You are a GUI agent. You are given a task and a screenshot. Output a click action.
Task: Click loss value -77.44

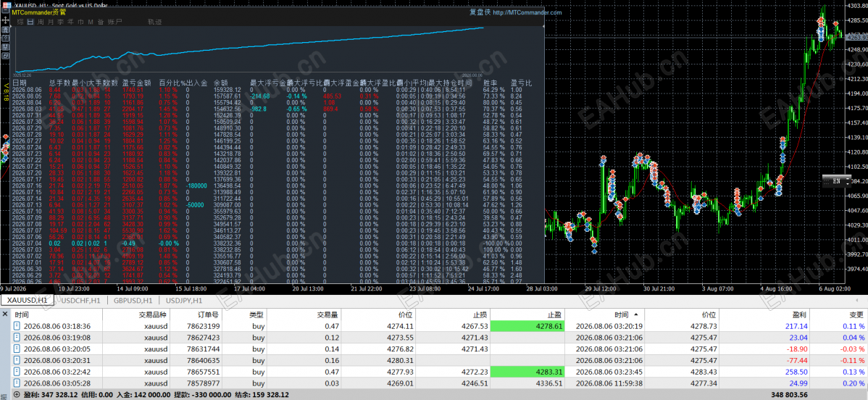[x=796, y=360]
